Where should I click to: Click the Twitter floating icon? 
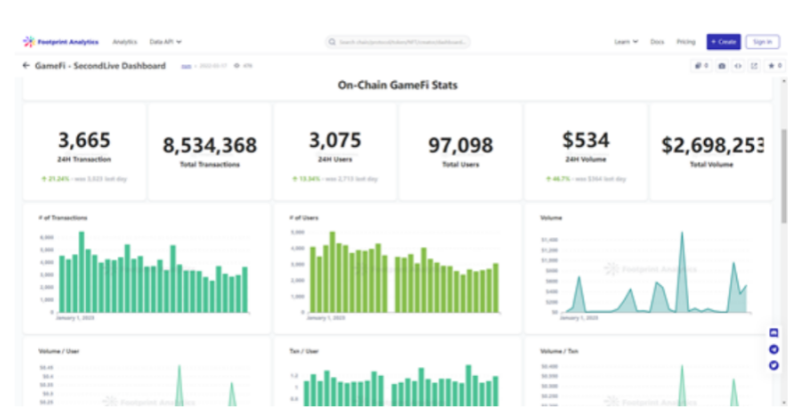point(774,365)
